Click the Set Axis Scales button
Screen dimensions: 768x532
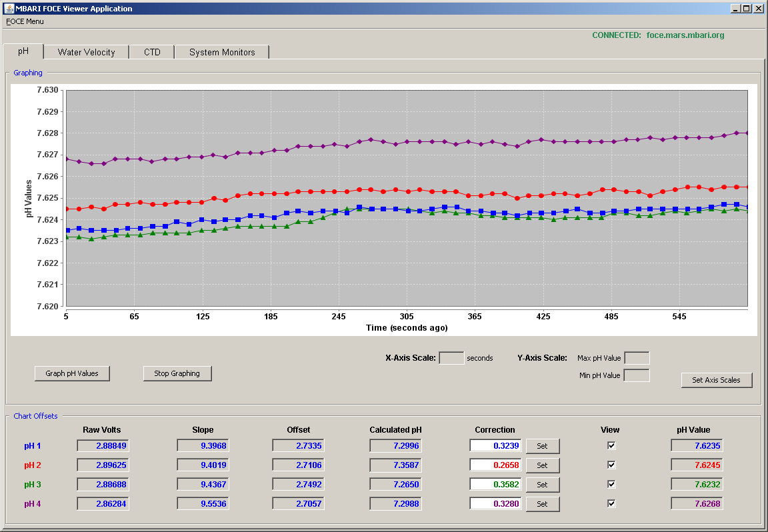click(x=716, y=379)
